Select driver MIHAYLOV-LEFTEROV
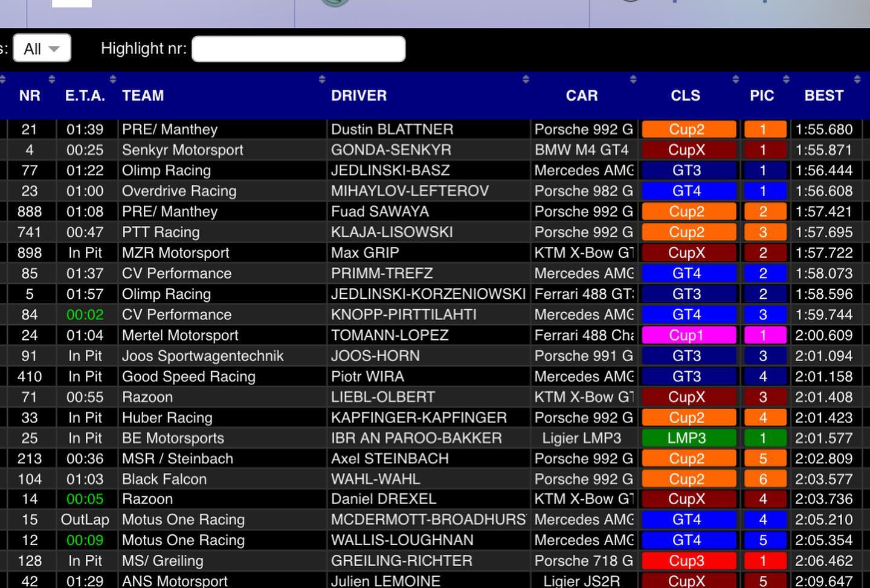This screenshot has height=588, width=870. coord(410,191)
